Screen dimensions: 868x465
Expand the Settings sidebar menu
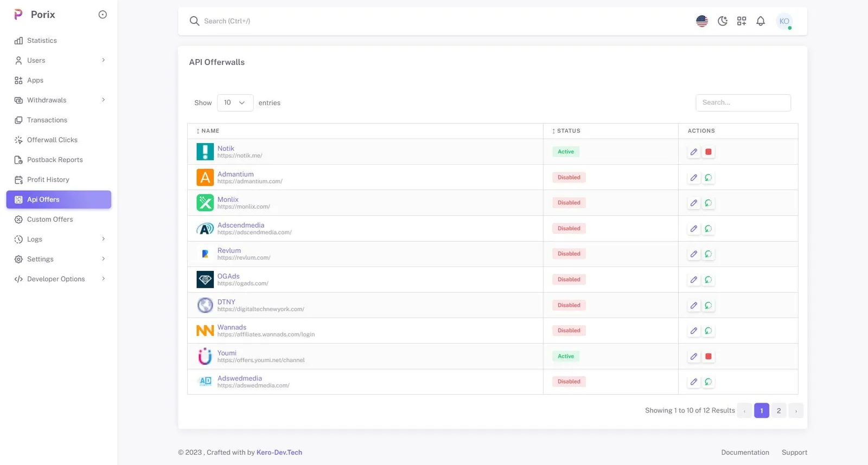pos(59,259)
